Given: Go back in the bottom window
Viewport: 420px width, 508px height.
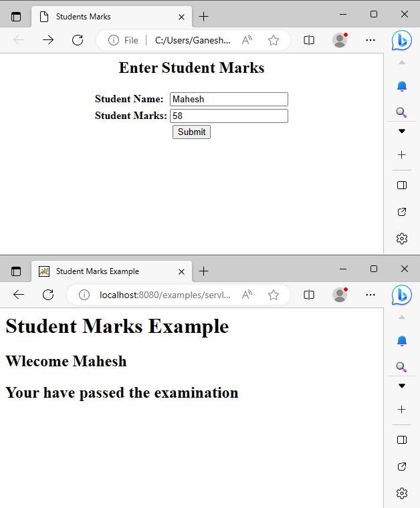Looking at the screenshot, I should pos(19,295).
